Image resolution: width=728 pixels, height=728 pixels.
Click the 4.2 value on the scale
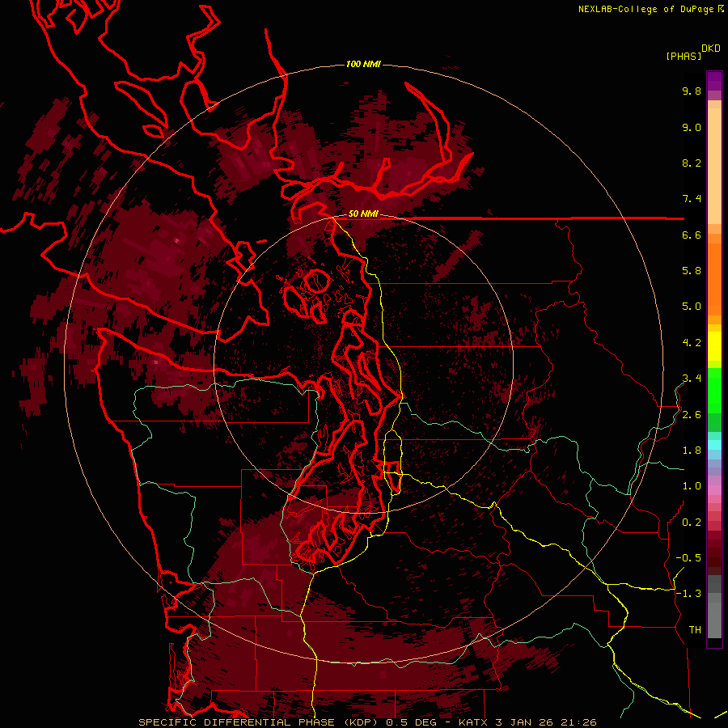(x=692, y=343)
